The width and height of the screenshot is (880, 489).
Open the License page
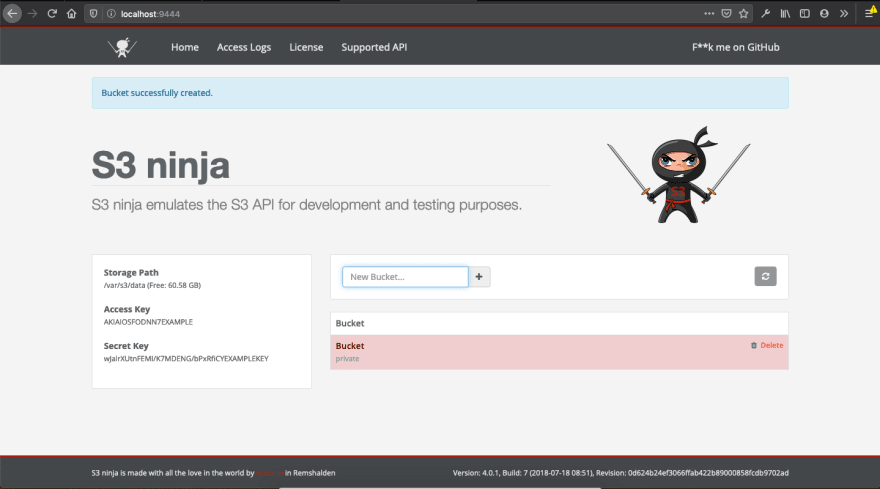(306, 47)
